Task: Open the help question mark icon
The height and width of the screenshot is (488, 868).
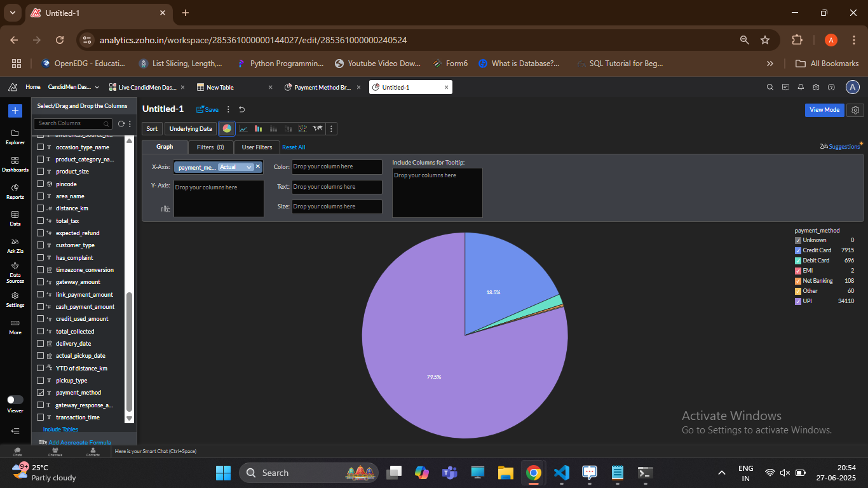Action: (x=831, y=87)
